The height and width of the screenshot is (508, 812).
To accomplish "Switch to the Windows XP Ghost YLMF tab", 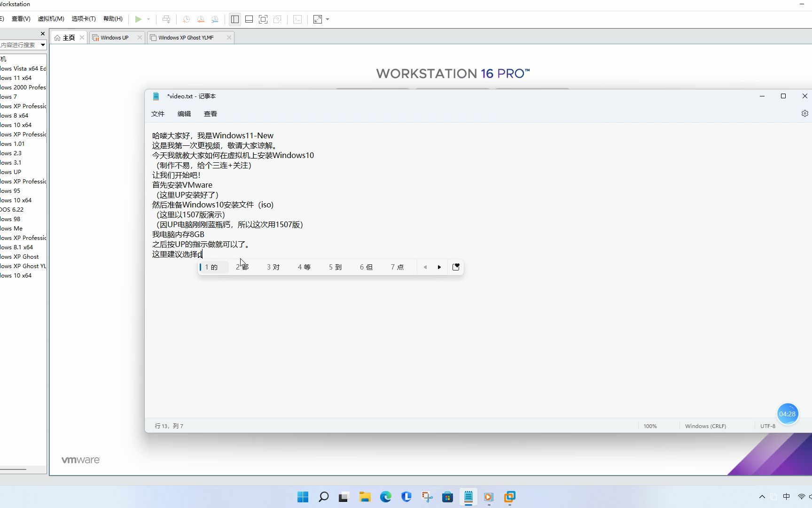I will click(186, 37).
